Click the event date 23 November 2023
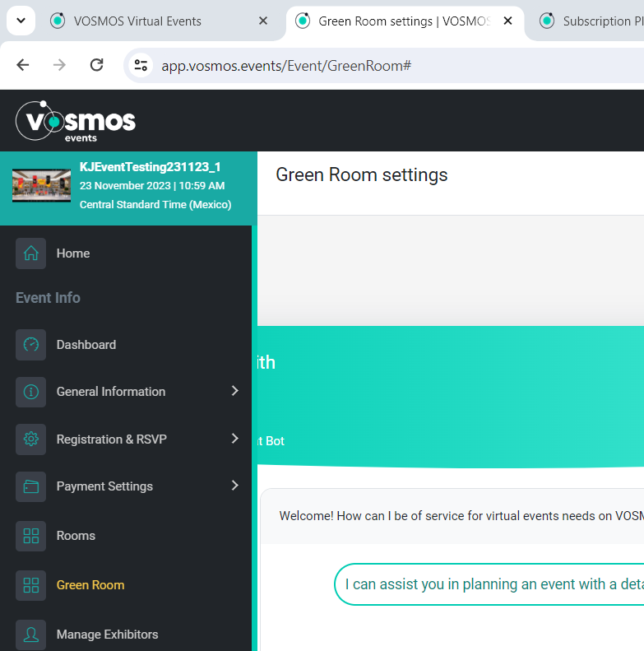Image resolution: width=644 pixels, height=651 pixels. click(x=125, y=185)
